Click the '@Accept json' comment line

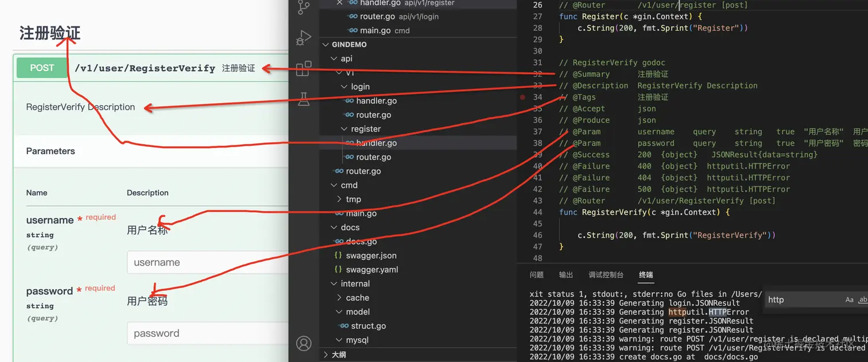point(607,108)
